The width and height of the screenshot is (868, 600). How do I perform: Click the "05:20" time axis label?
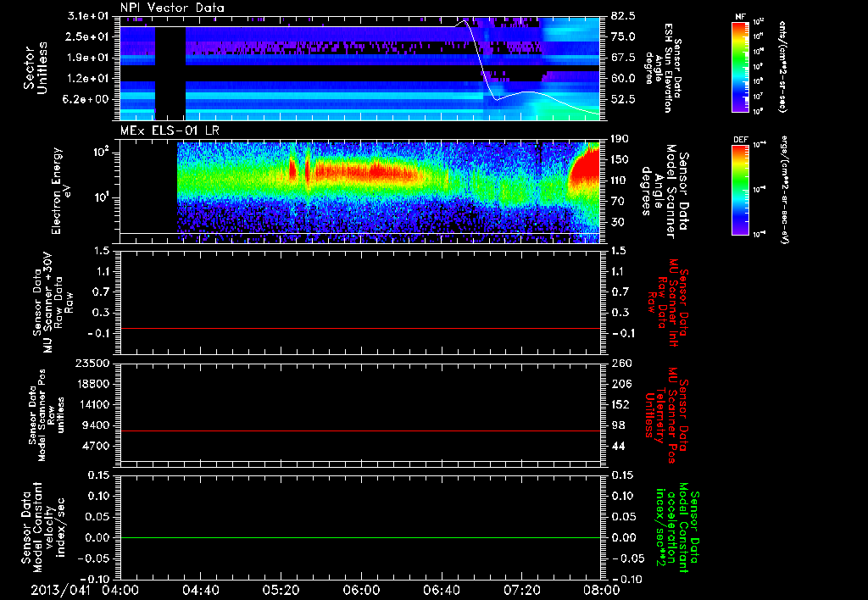point(281,590)
